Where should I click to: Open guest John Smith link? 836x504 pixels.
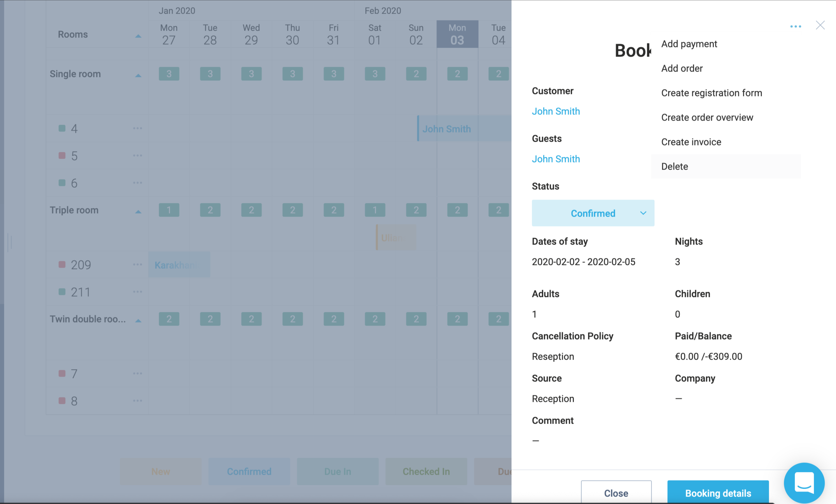(x=556, y=159)
